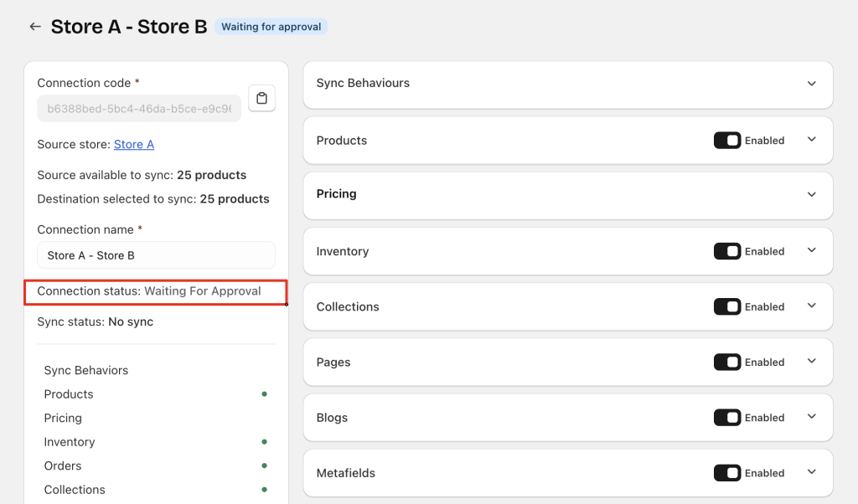Open the Store A source store link
Viewport: 858px width, 504px height.
tap(134, 144)
